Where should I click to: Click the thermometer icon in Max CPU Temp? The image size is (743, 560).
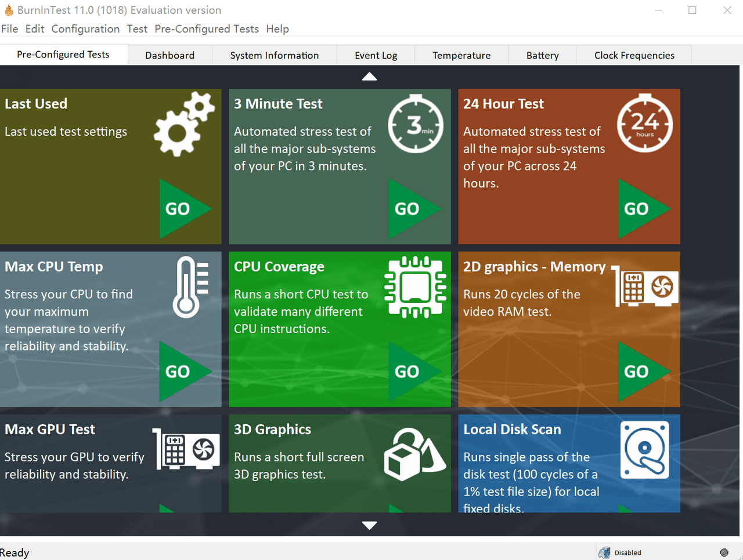point(189,287)
